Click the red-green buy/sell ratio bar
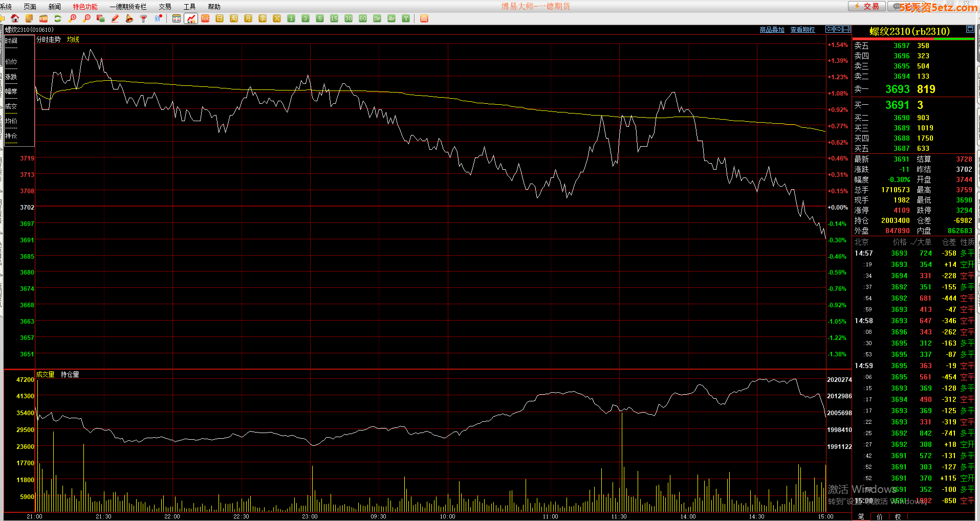The image size is (980, 521). (913, 39)
